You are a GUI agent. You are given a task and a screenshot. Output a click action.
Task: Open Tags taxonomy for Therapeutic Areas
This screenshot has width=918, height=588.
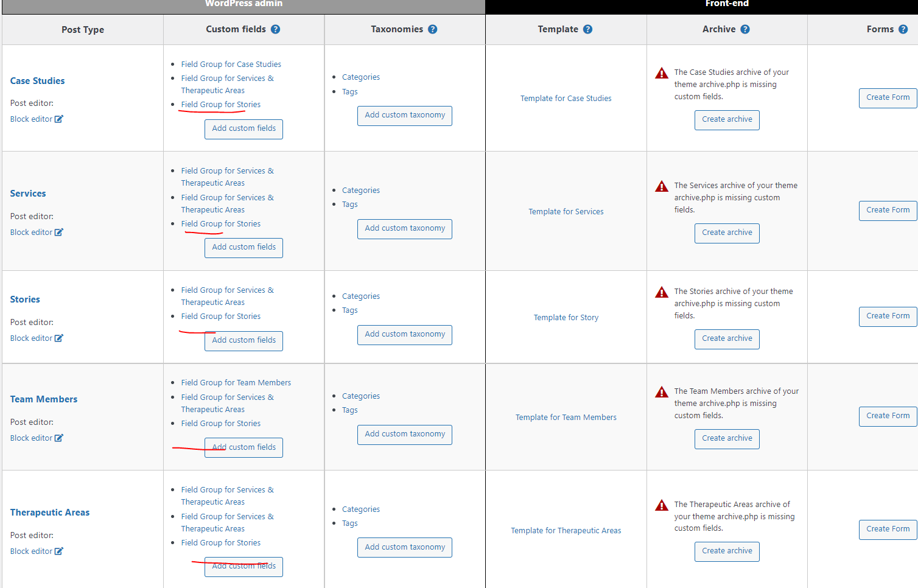pyautogui.click(x=349, y=523)
